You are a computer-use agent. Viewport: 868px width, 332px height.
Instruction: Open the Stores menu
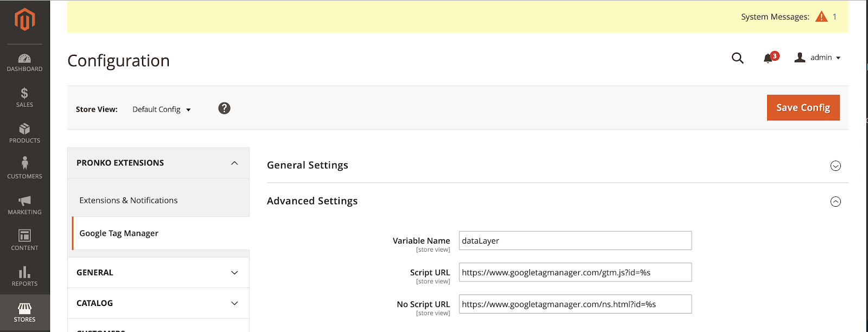[x=24, y=313]
